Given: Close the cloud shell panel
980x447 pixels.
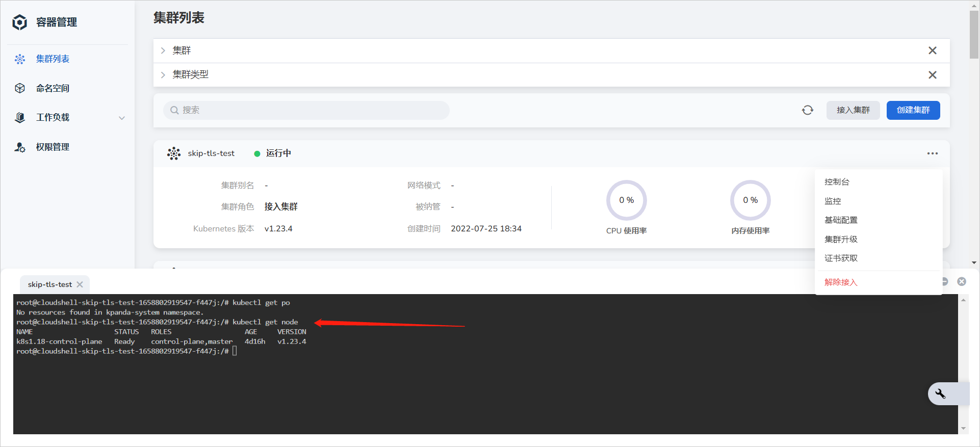Looking at the screenshot, I should tap(962, 282).
